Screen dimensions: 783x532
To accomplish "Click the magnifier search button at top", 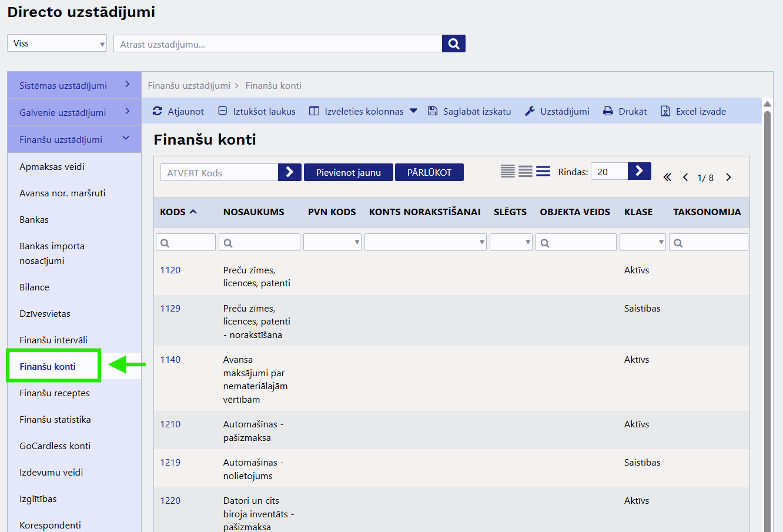I will (x=453, y=44).
